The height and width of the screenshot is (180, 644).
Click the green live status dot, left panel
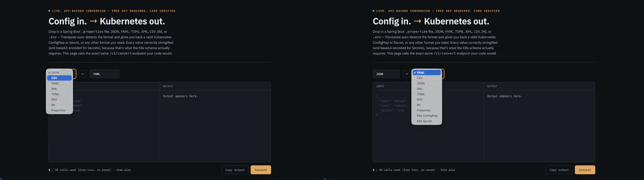(50, 11)
